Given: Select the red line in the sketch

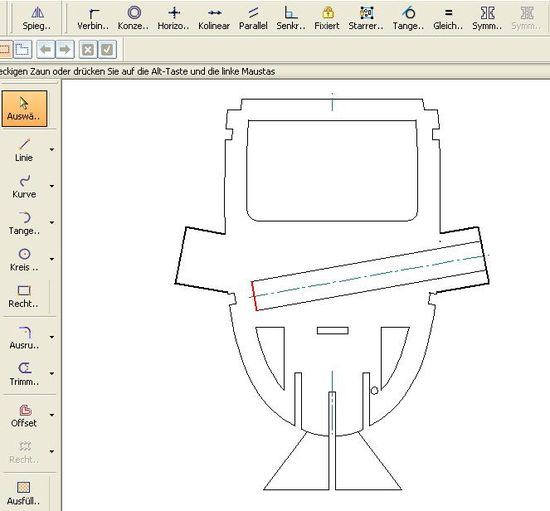Looking at the screenshot, I should point(254,296).
